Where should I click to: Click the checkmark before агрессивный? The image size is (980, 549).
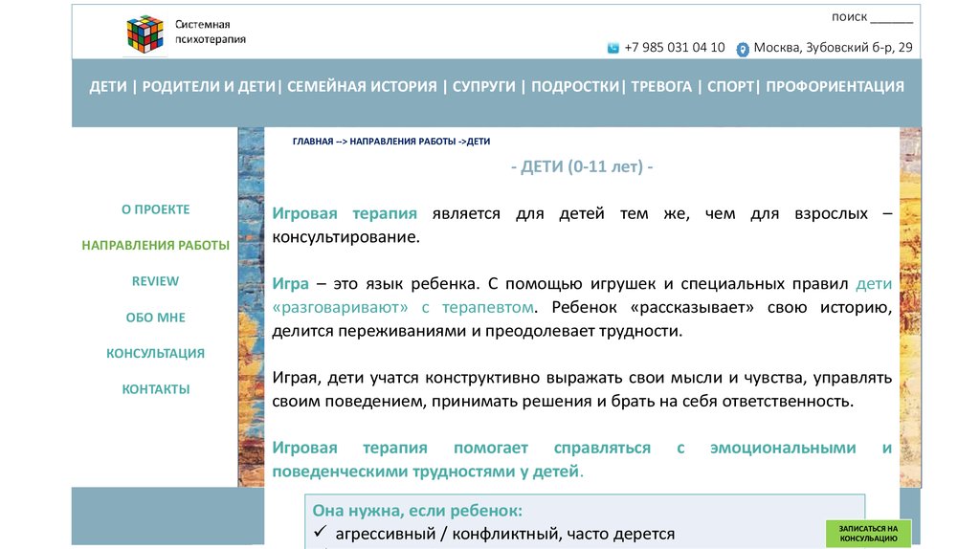[320, 532]
